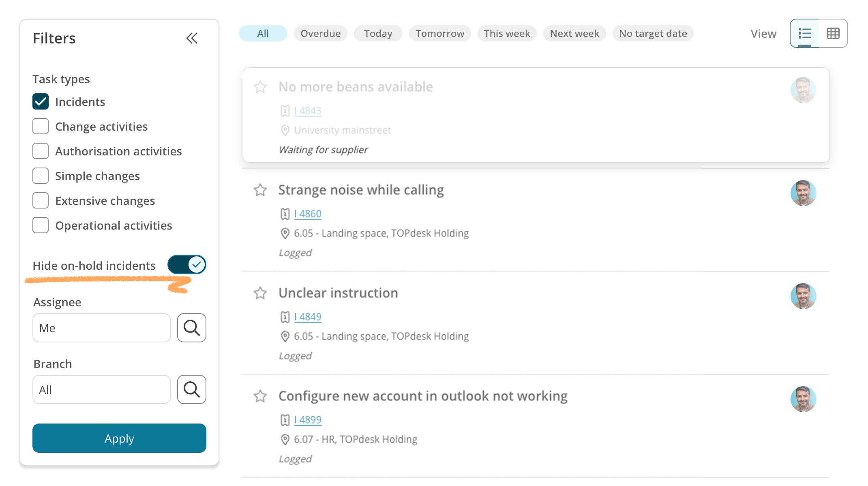Viewport: 868px width, 486px height.
Task: Select the Overdue filter tab
Action: (320, 33)
